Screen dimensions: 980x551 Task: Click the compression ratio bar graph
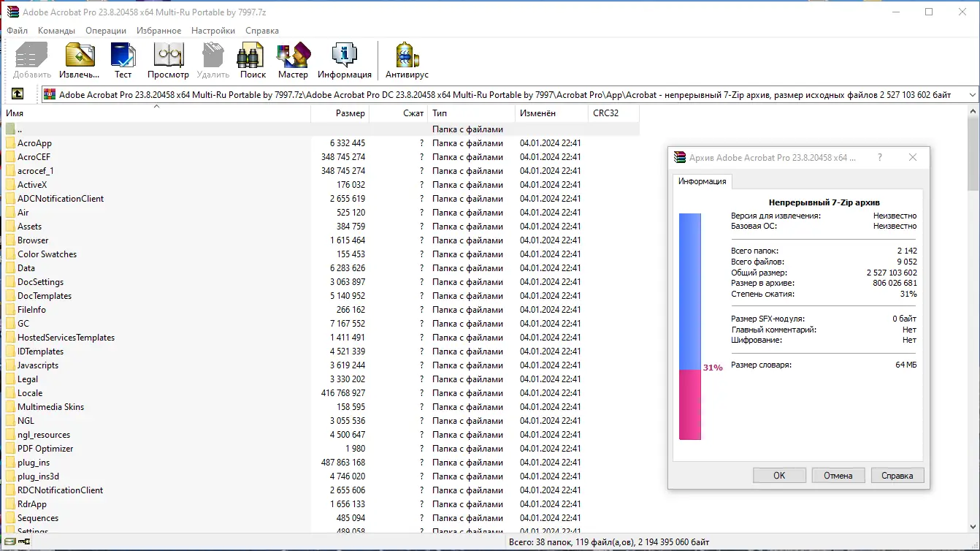[x=690, y=327]
